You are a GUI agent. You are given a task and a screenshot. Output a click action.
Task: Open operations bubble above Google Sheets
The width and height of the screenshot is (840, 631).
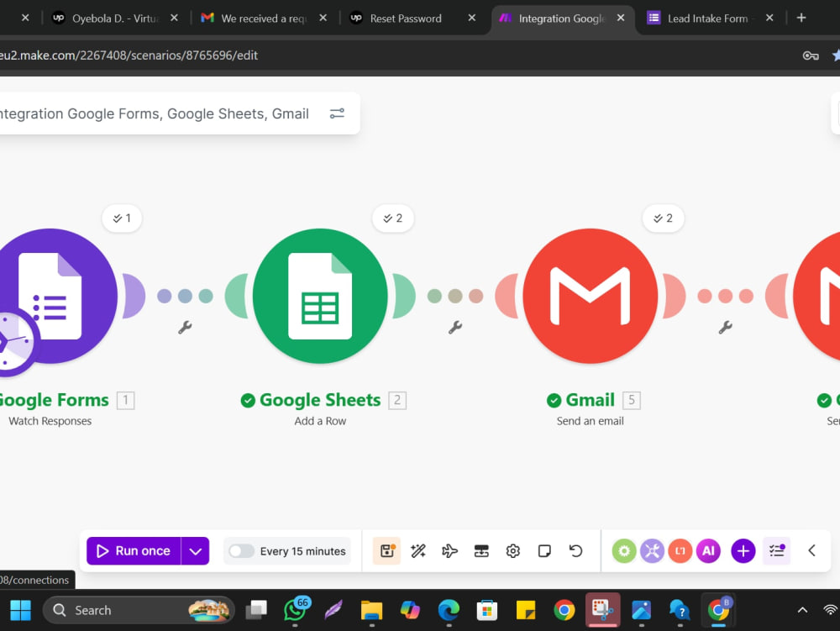[392, 218]
